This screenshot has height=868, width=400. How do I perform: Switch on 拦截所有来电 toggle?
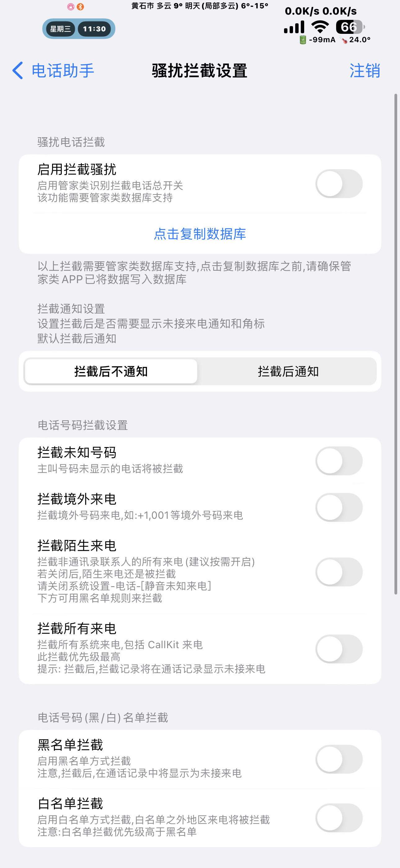339,649
